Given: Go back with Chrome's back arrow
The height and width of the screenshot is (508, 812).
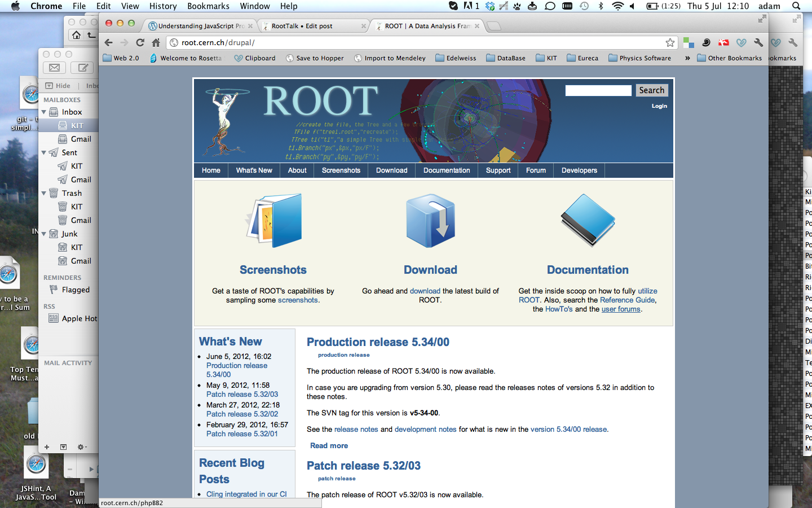Looking at the screenshot, I should (x=109, y=42).
